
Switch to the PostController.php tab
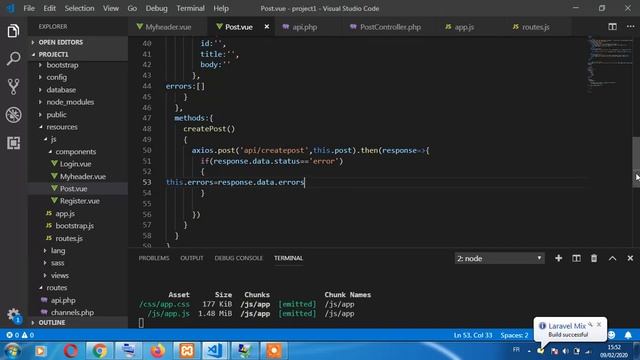coord(390,27)
